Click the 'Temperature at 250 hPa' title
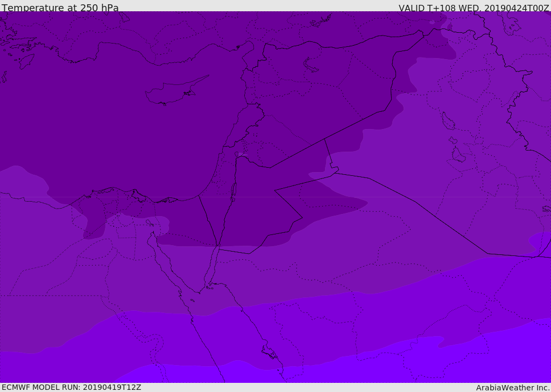The width and height of the screenshot is (551, 392). click(60, 8)
